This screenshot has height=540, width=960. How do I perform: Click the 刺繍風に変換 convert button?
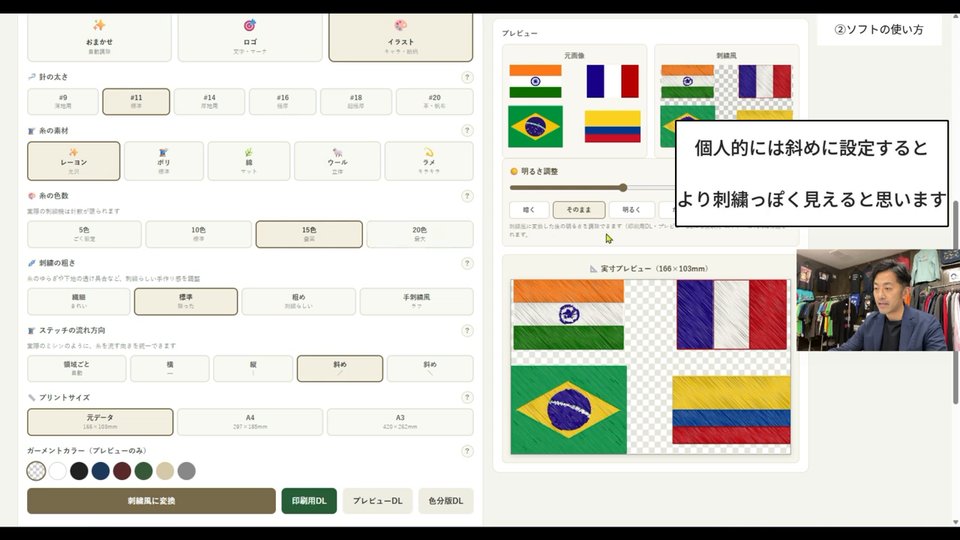click(x=151, y=501)
